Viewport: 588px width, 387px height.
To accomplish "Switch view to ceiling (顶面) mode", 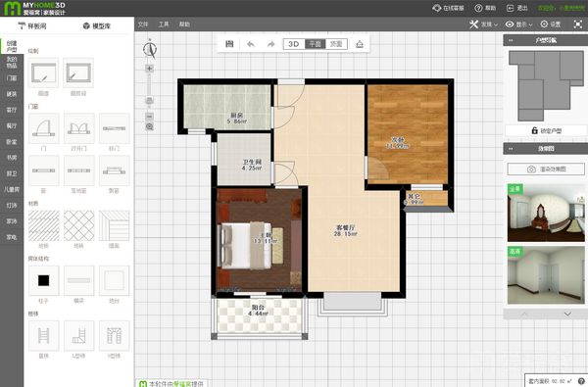I will tap(336, 44).
